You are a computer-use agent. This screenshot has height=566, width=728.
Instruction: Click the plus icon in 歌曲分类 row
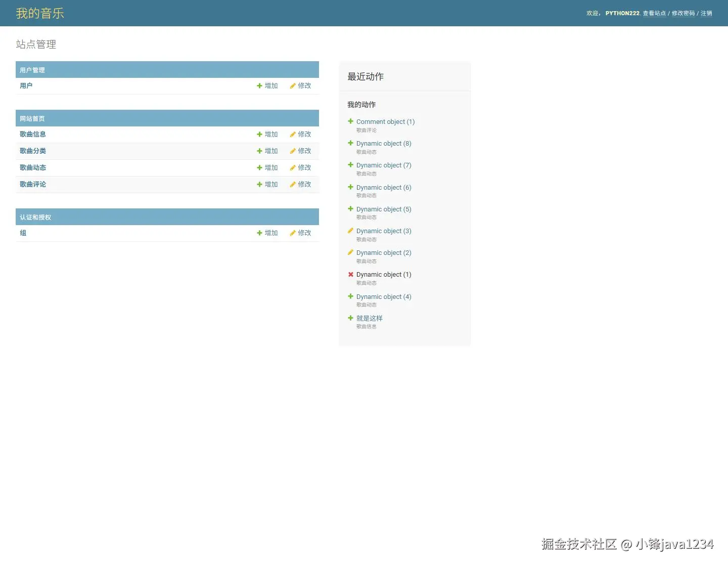point(259,151)
